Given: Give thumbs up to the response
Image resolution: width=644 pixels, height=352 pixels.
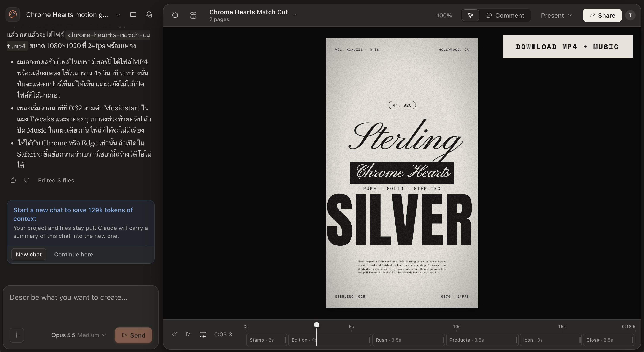Looking at the screenshot, I should (13, 180).
